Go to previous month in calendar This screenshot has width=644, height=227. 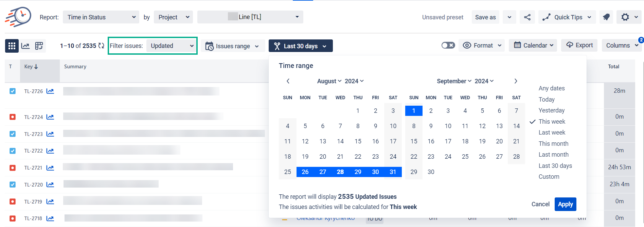(x=288, y=81)
